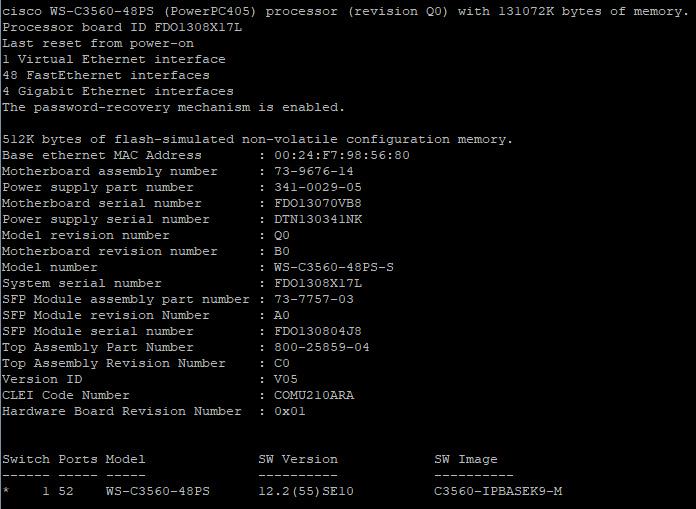Click the 'Last reset from power-on' line
Viewport: 696px width, 509px height.
pyautogui.click(x=98, y=43)
